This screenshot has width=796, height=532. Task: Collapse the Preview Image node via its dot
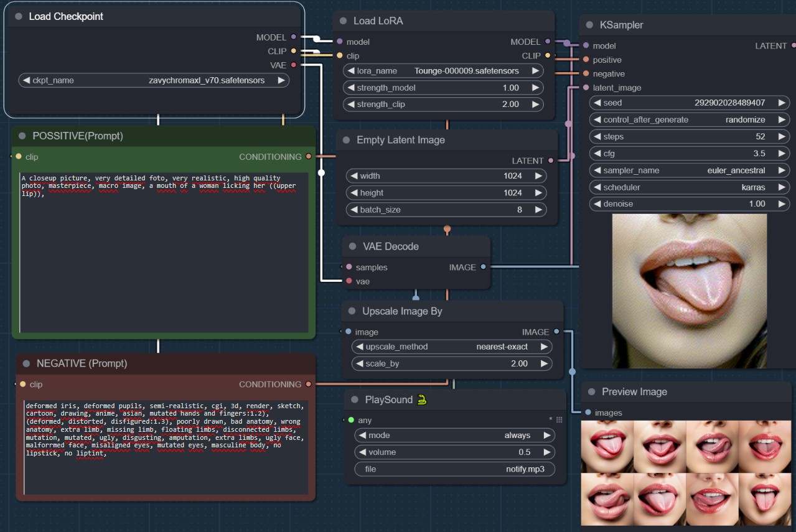(x=592, y=392)
